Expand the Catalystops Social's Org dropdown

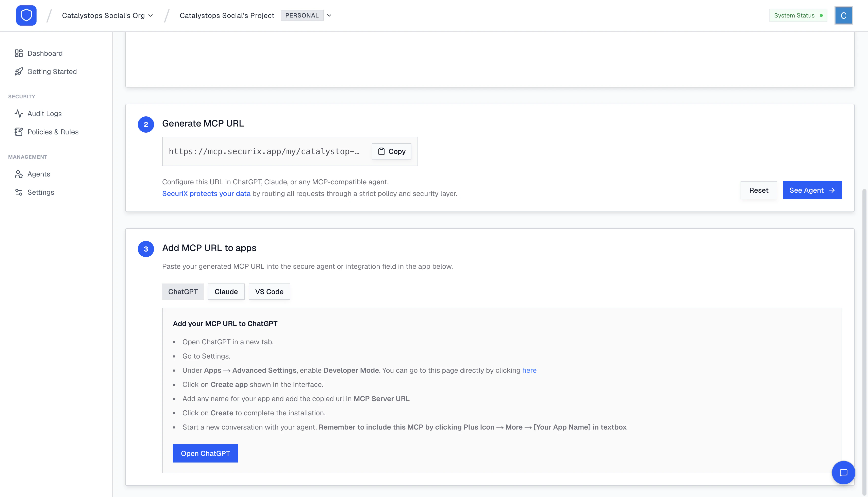click(107, 15)
